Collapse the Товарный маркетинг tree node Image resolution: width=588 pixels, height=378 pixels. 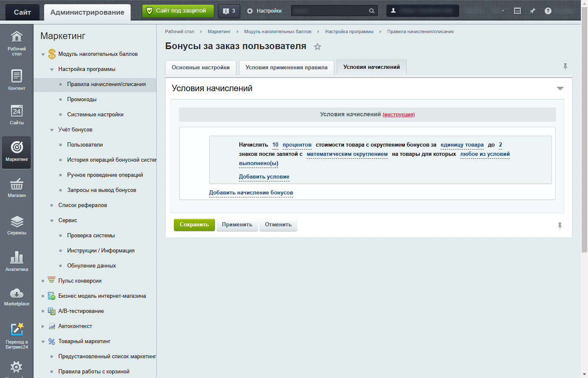click(43, 342)
